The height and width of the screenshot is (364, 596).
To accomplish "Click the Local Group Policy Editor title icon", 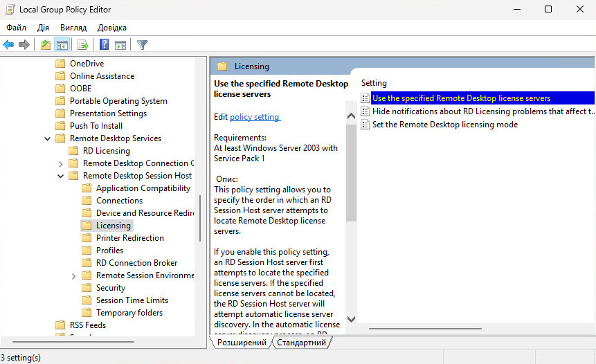I will tap(10, 9).
